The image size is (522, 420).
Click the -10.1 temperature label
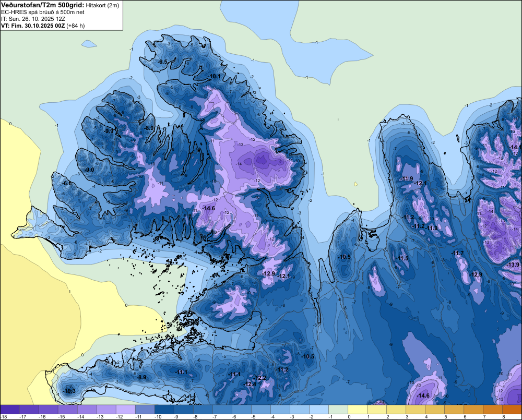tap(214, 76)
